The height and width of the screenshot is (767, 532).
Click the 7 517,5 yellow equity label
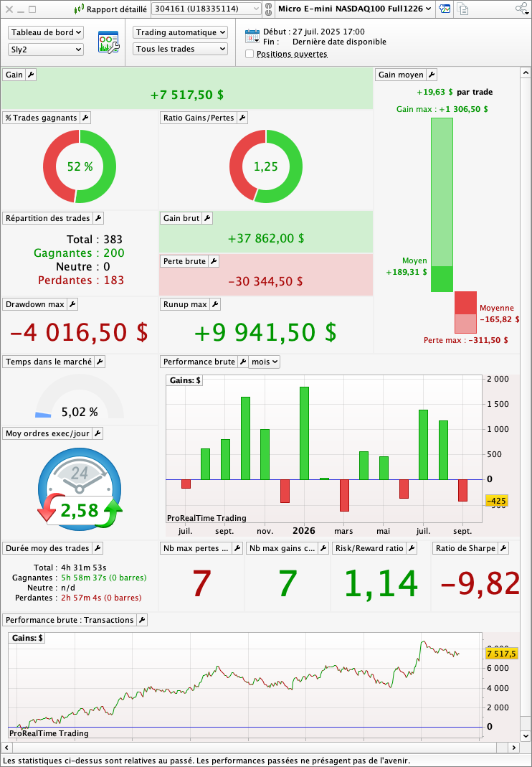(501, 654)
